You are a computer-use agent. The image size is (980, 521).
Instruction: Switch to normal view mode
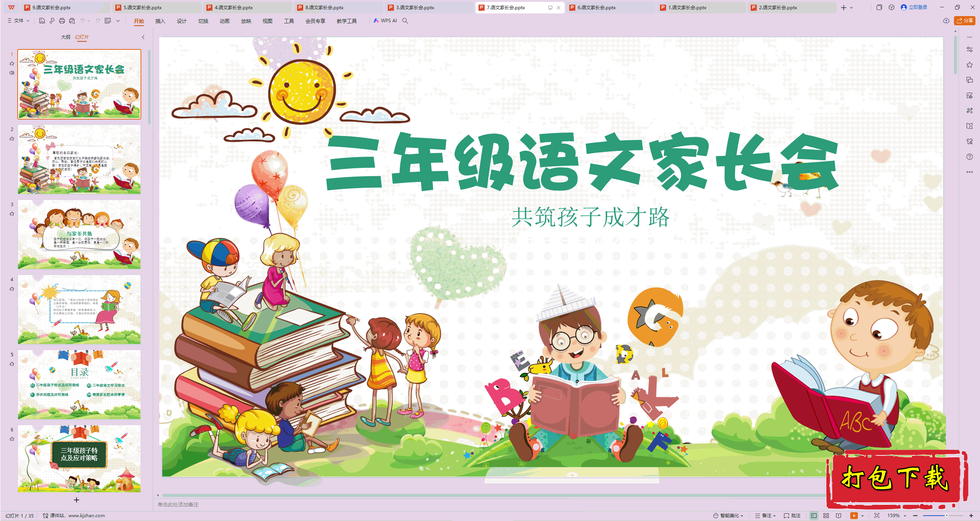point(814,516)
